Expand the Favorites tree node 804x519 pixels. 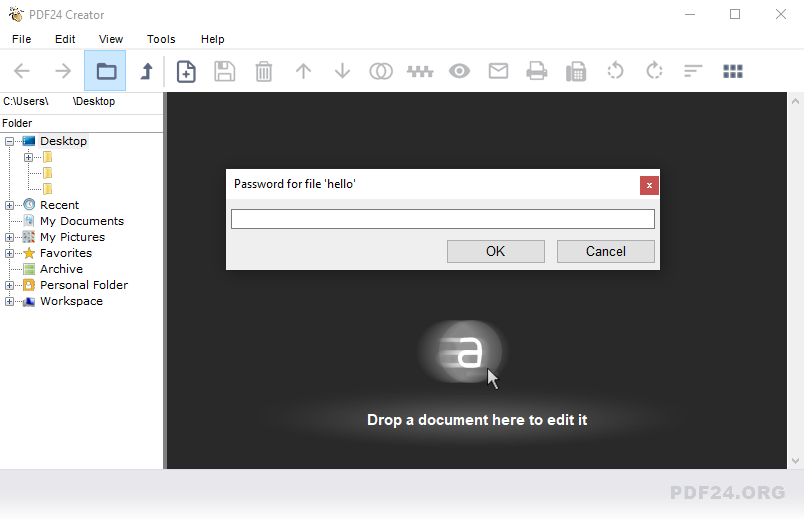tap(9, 253)
